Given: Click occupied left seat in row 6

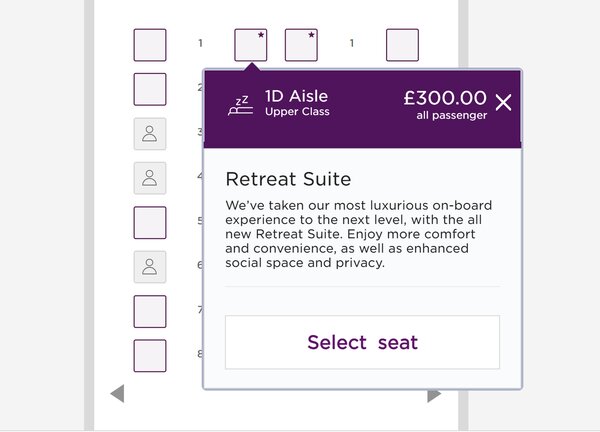Looking at the screenshot, I should (x=150, y=267).
